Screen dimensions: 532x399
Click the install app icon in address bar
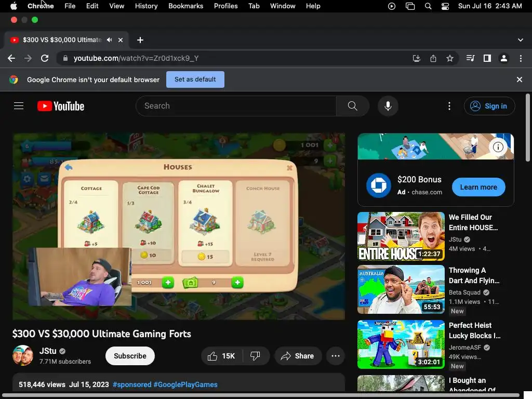point(416,58)
